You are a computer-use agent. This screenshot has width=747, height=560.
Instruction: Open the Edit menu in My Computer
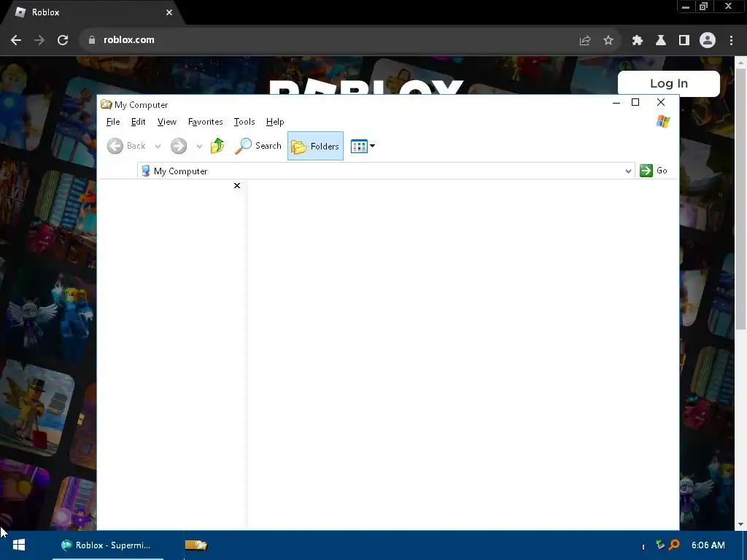[x=138, y=122]
